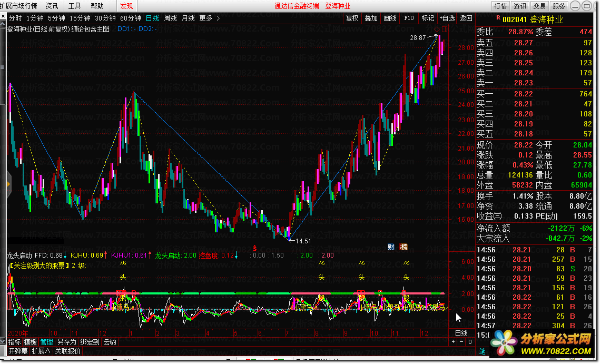
Task: Click the 管理 manage button
Action: (46, 342)
